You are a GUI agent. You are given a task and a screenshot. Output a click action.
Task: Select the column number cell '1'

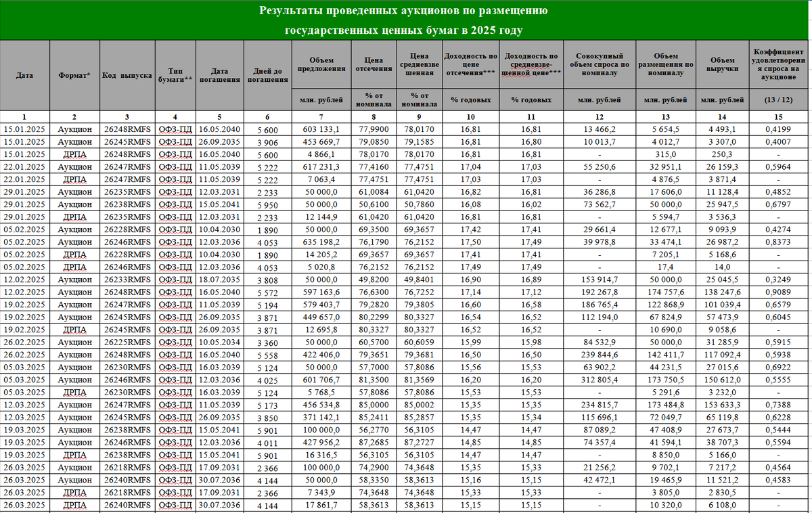click(x=25, y=117)
